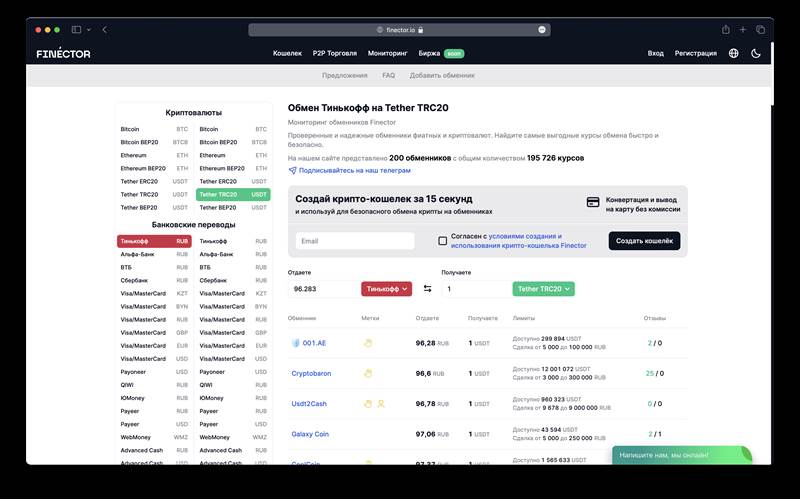Click the person badge on the Usdt2Cash row
Image resolution: width=800 pixels, height=499 pixels.
[x=380, y=404]
